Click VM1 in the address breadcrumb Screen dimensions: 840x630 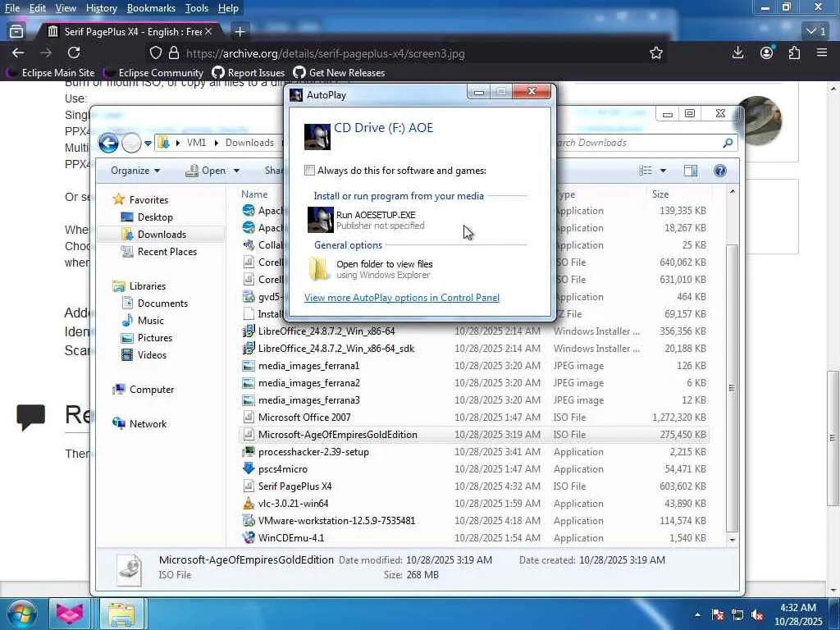pos(196,143)
